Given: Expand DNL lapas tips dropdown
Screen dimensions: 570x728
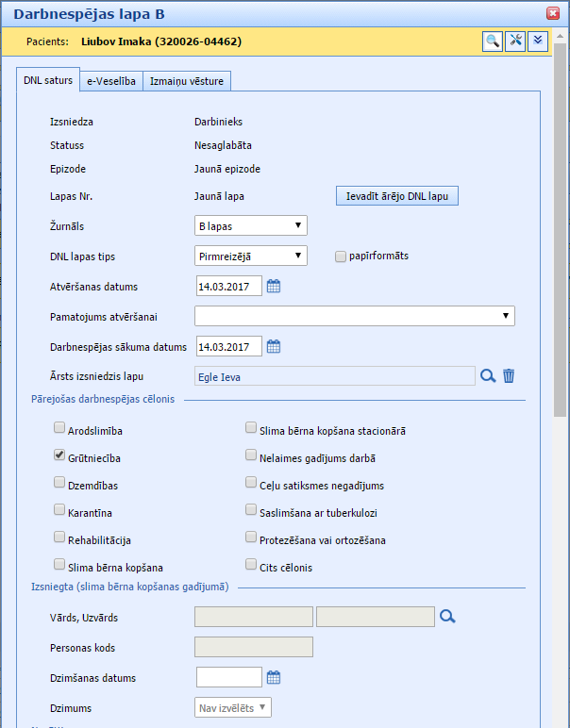Looking at the screenshot, I should pyautogui.click(x=250, y=256).
